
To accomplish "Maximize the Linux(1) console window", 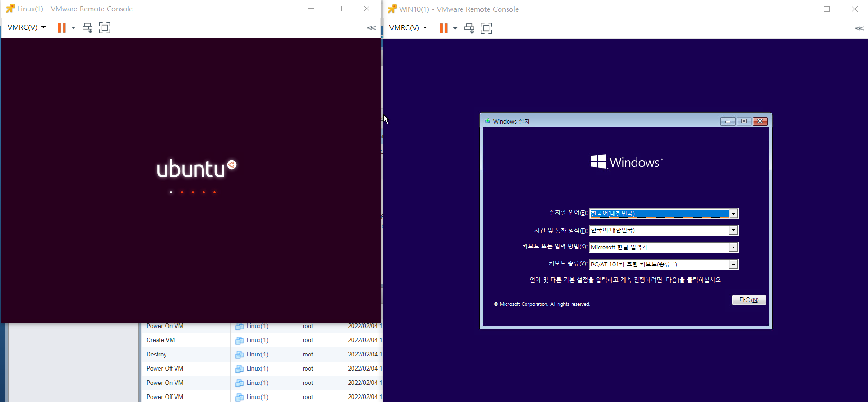I will click(x=339, y=9).
